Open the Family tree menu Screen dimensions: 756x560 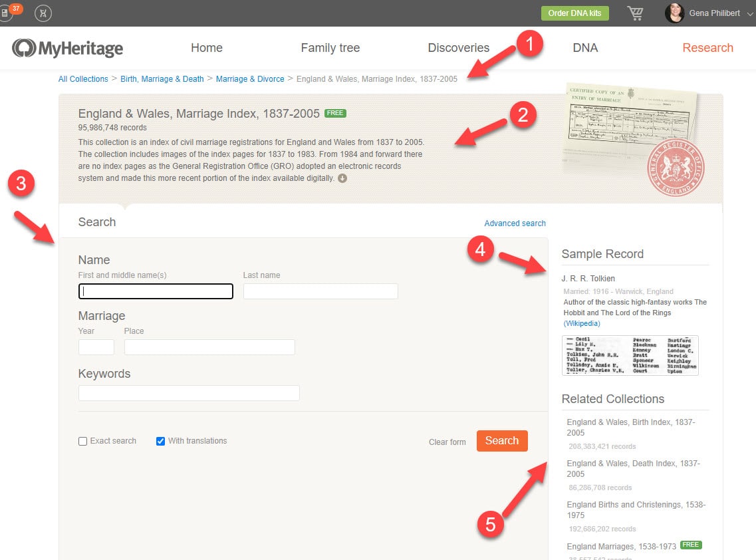[330, 48]
